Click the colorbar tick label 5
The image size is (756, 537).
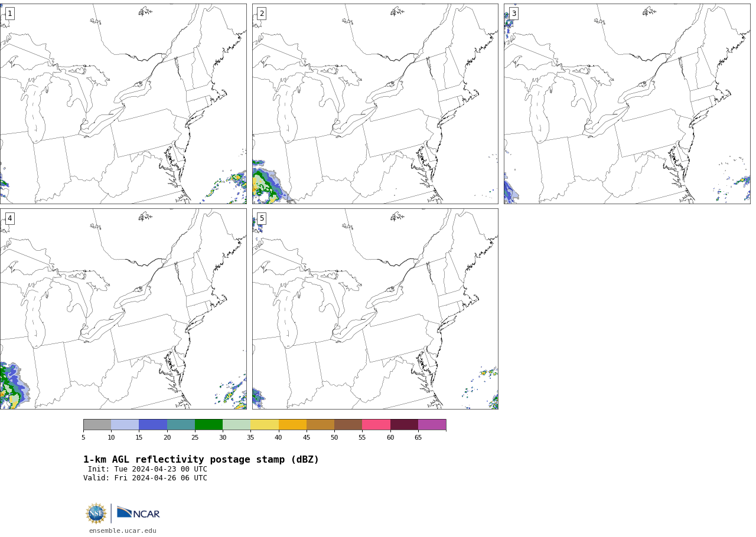83,437
